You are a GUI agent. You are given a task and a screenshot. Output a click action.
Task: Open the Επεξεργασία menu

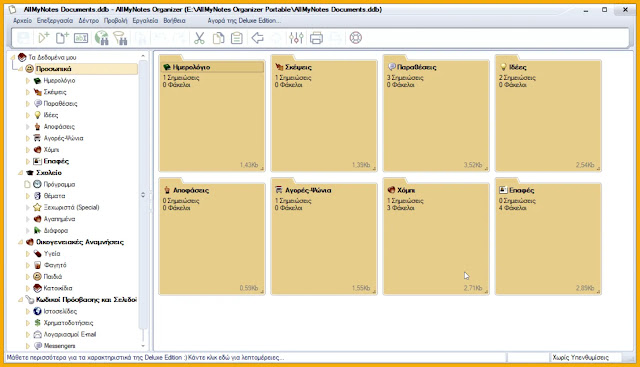55,20
